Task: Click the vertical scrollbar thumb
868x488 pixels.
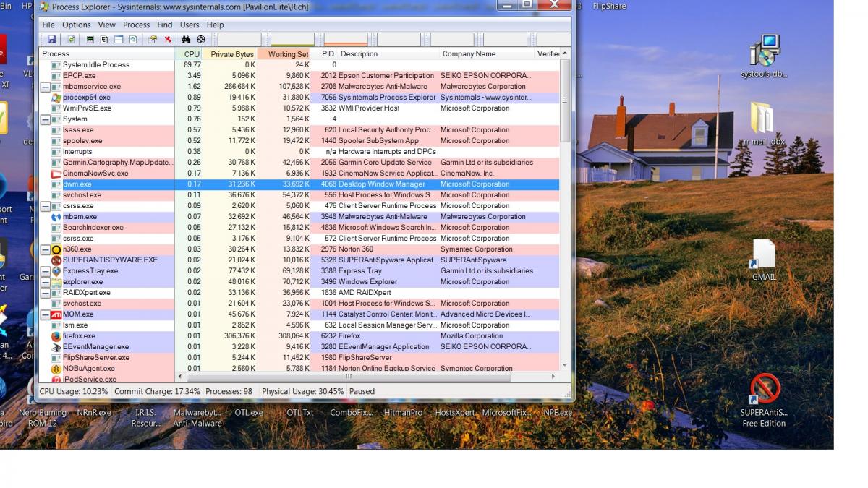Action: pyautogui.click(x=565, y=101)
